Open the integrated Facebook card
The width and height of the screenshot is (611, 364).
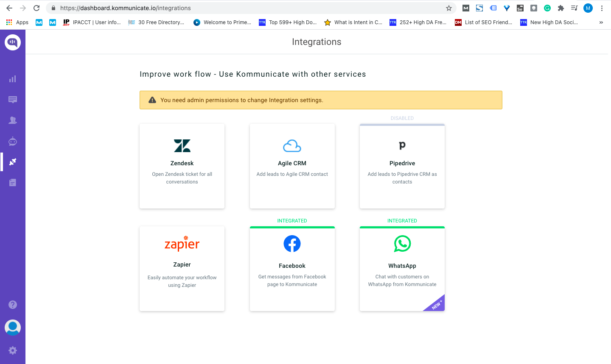292,269
